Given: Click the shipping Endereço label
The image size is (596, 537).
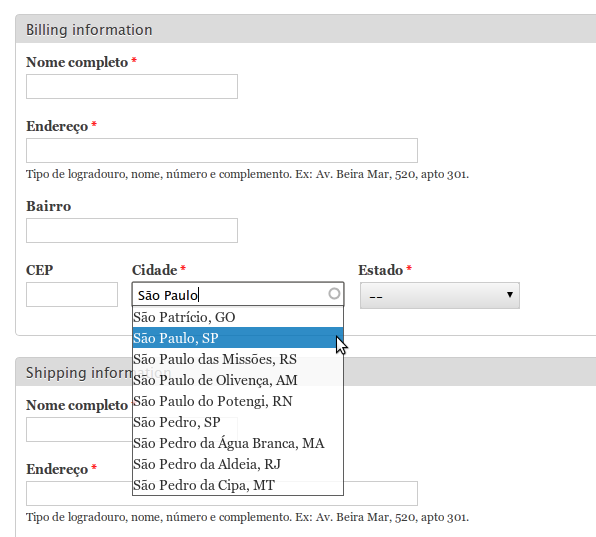Looking at the screenshot, I should pos(57,469).
